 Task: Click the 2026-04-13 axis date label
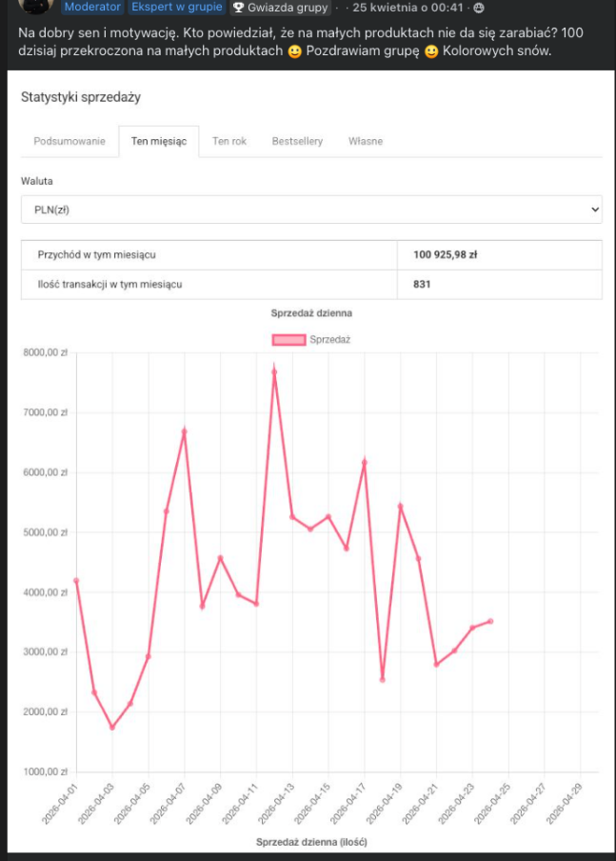pos(276,803)
